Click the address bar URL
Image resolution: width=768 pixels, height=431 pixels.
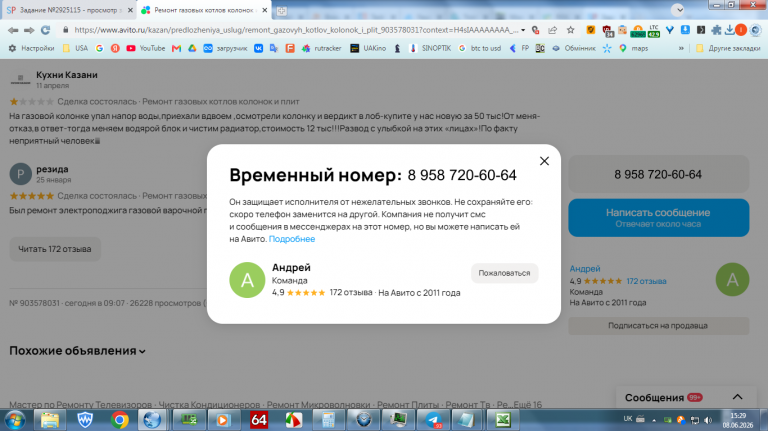click(x=296, y=30)
